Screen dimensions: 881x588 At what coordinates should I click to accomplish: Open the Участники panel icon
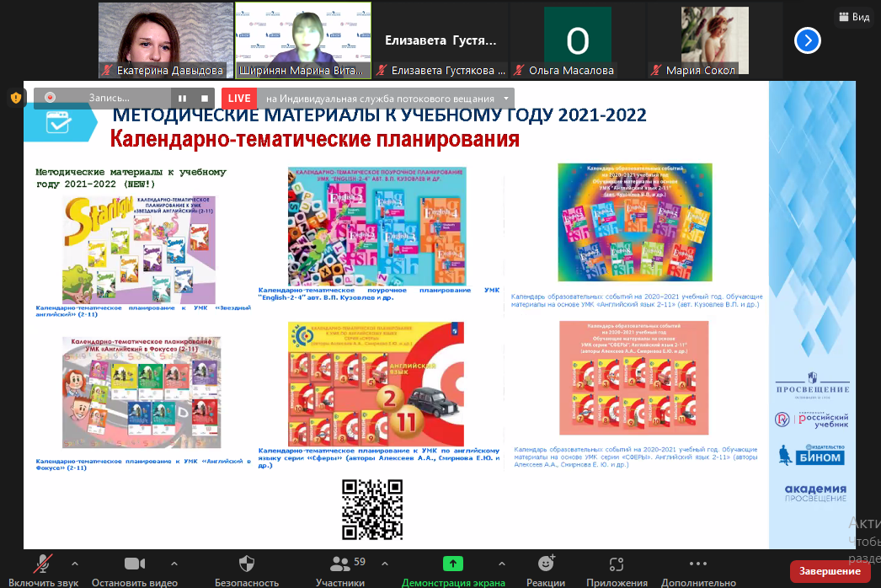339,564
